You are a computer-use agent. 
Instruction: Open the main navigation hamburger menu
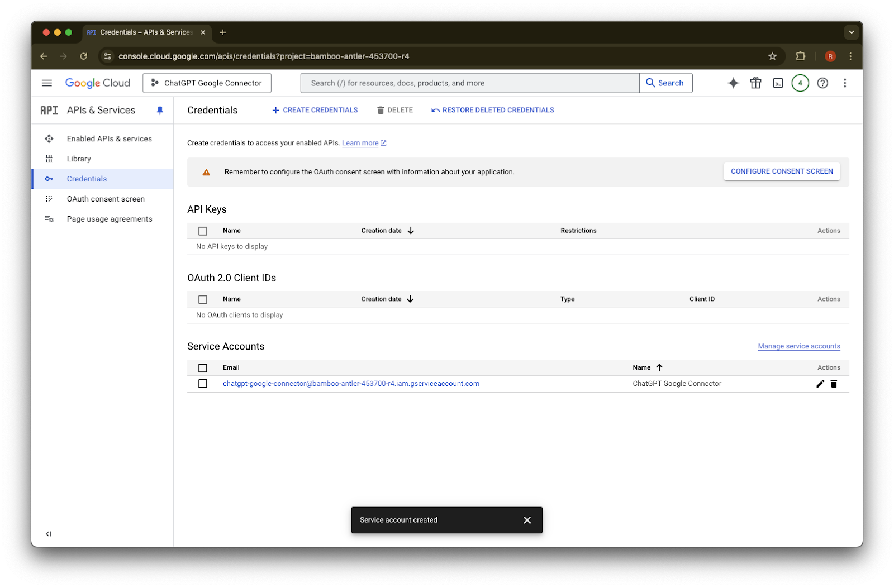47,83
